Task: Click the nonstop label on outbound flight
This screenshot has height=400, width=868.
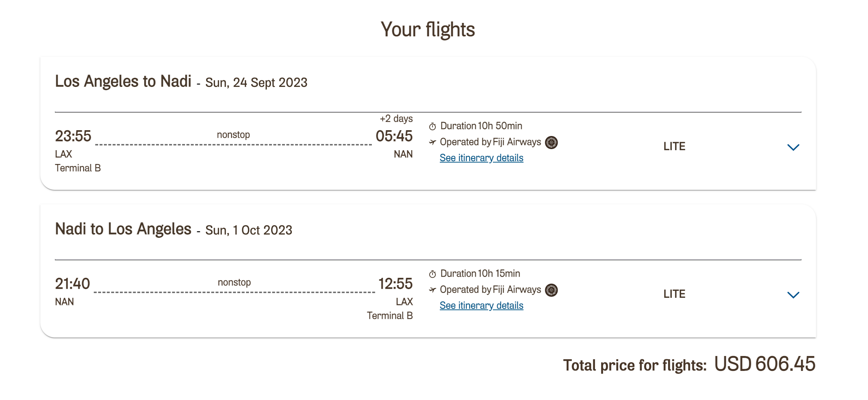Action: pos(233,135)
